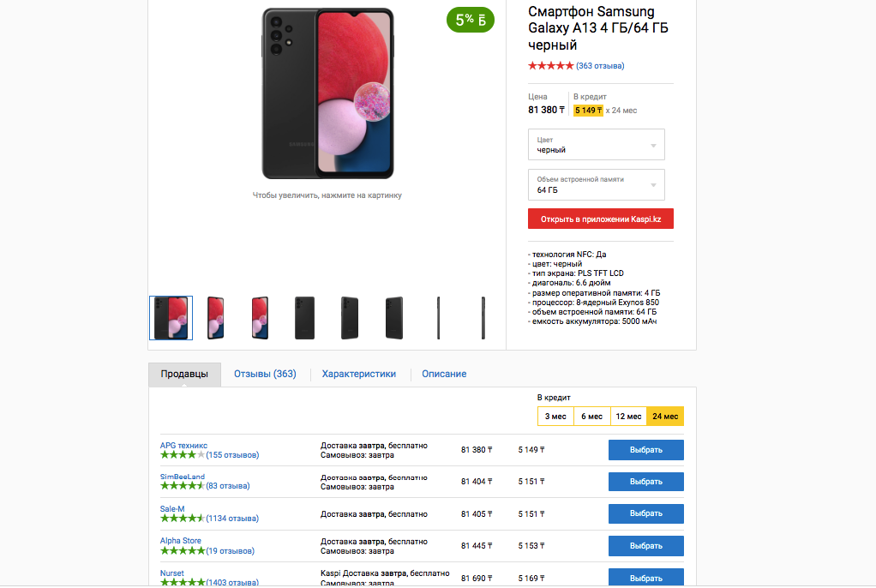Click the main phone image to enlarge
Screen dimensions: 876x588
point(327,93)
